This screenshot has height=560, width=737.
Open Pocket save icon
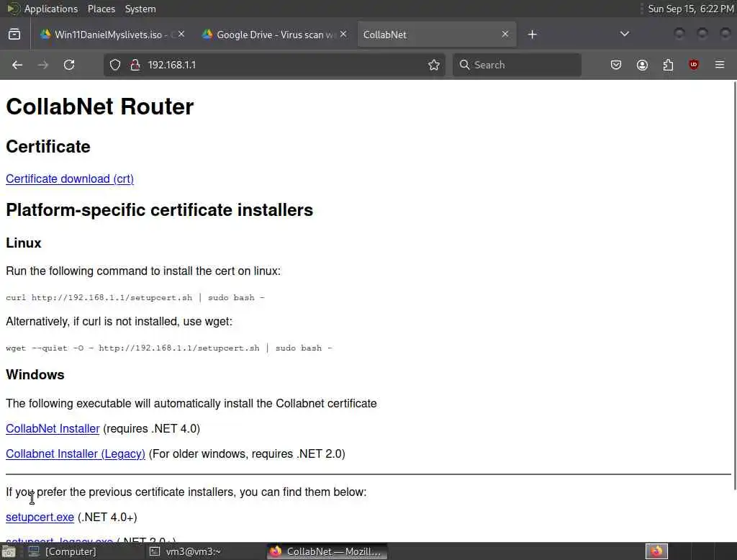[x=616, y=65]
